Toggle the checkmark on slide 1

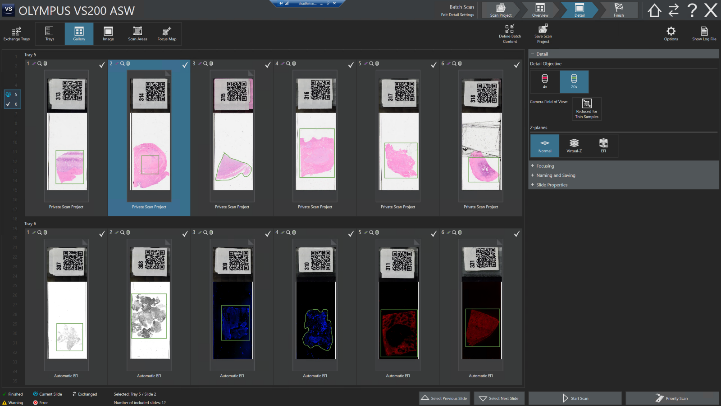pyautogui.click(x=103, y=64)
